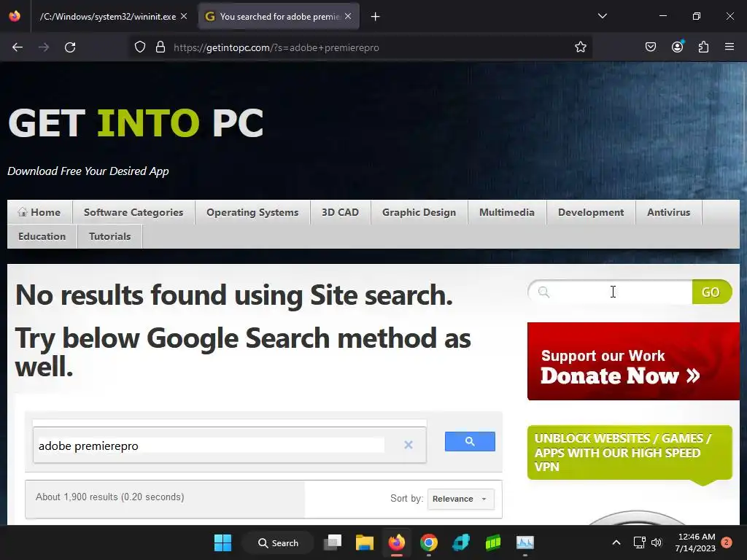Open the Development menu item

point(591,212)
